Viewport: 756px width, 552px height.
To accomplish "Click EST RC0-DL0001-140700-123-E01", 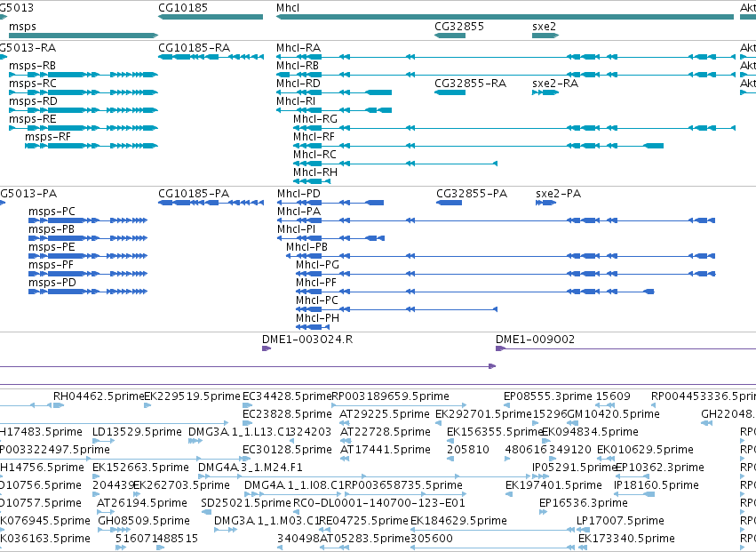I will (x=379, y=503).
